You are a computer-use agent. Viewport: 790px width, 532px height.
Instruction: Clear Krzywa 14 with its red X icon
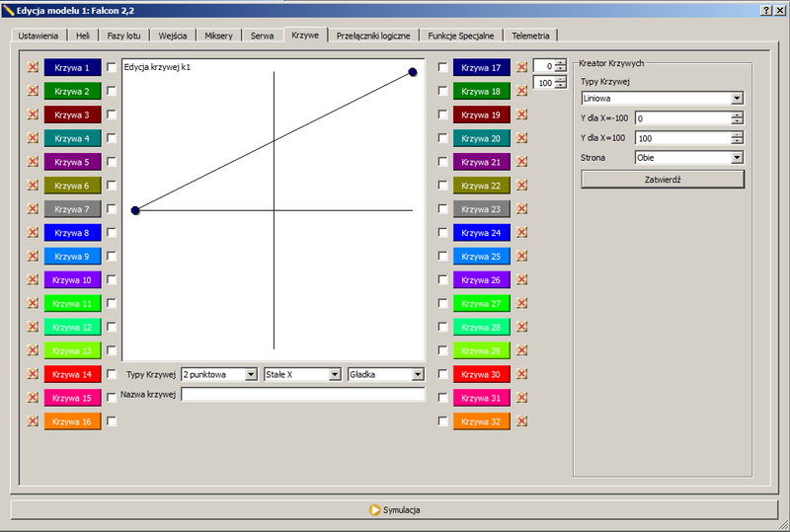(x=33, y=374)
